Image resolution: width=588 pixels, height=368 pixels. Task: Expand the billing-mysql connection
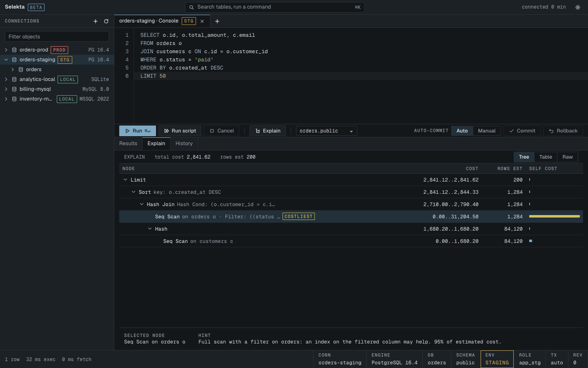click(6, 89)
